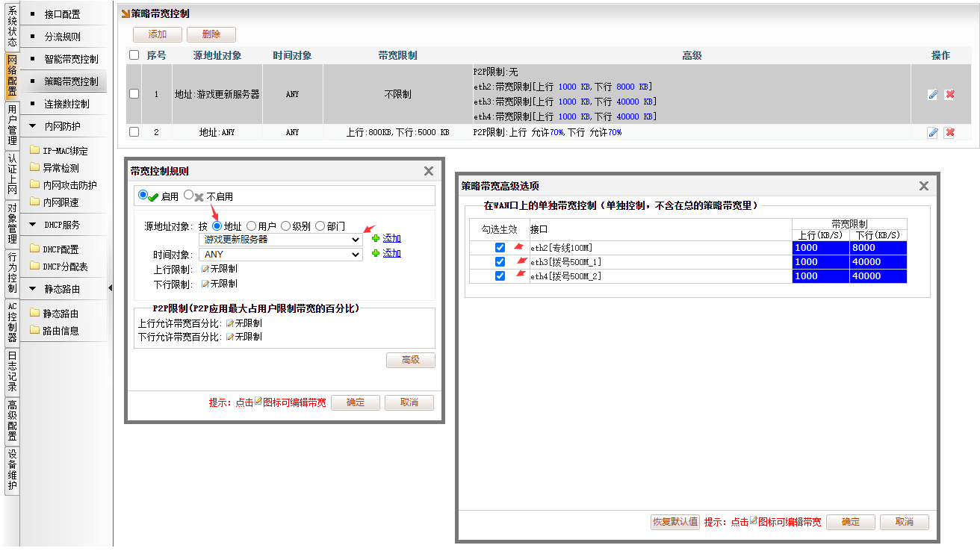Switch to the 用户管理 vertical tab

pos(12,125)
